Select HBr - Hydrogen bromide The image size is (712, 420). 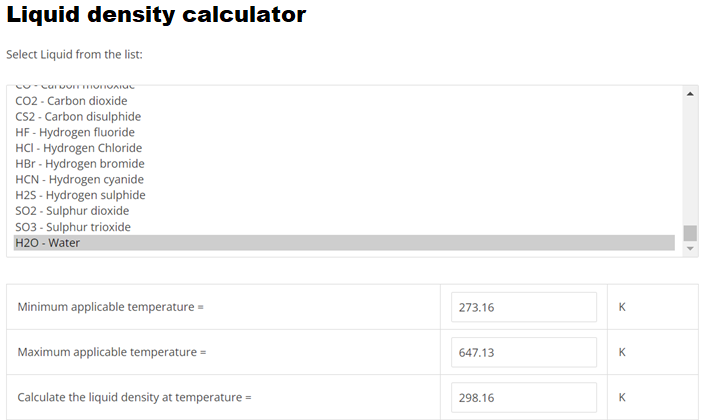click(344, 163)
